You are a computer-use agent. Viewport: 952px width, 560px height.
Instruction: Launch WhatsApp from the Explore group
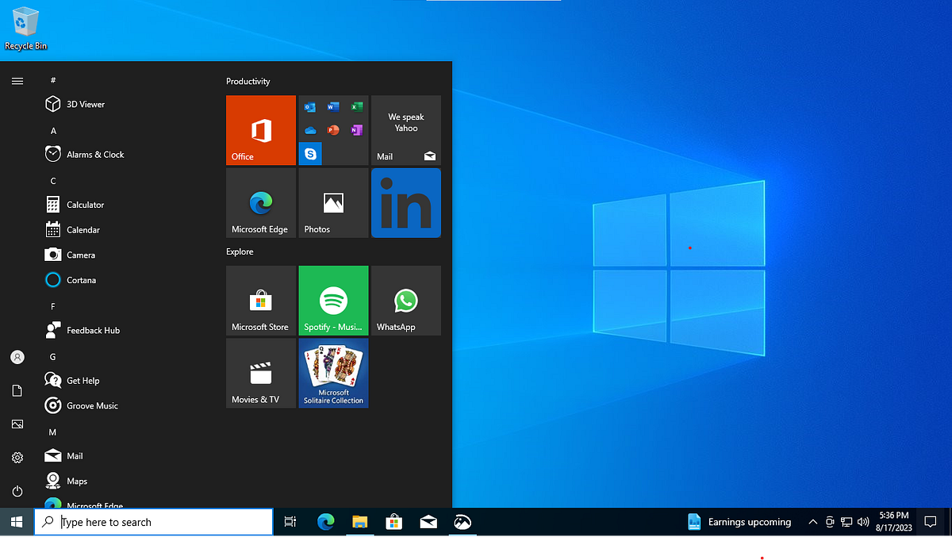[x=405, y=300]
